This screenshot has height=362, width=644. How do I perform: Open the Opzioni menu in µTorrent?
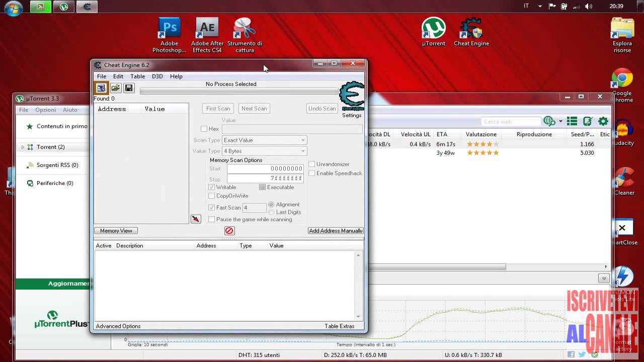[x=45, y=110]
